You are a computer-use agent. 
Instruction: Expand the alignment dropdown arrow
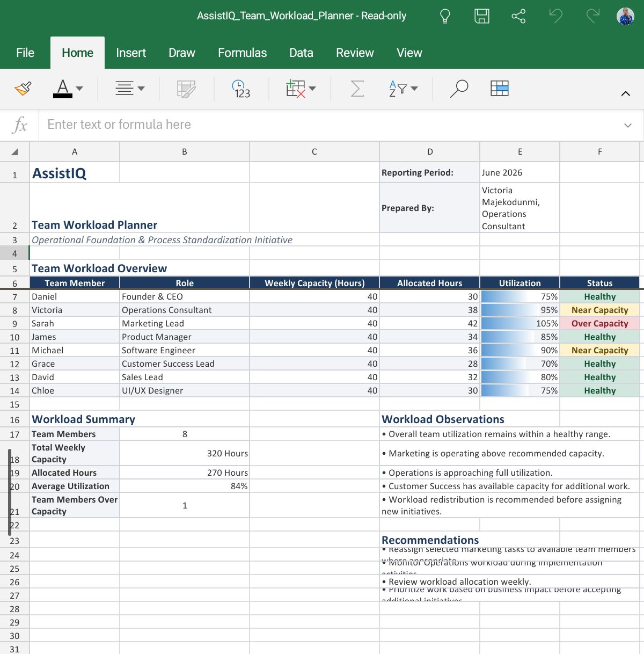(x=141, y=89)
